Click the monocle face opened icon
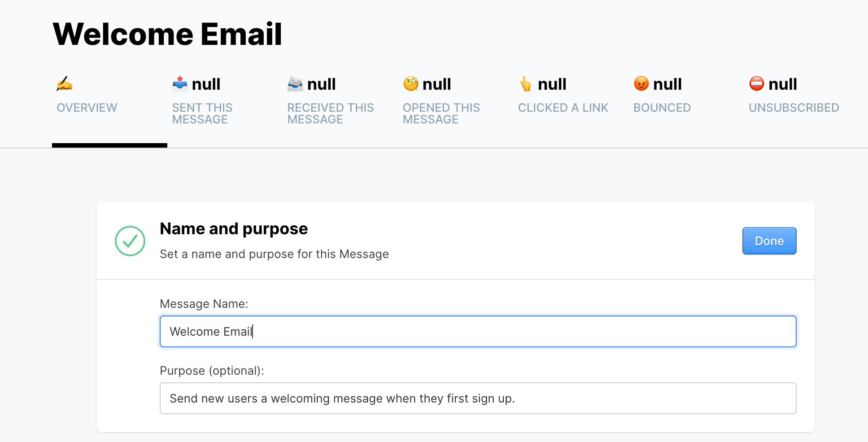868x442 pixels. 410,84
